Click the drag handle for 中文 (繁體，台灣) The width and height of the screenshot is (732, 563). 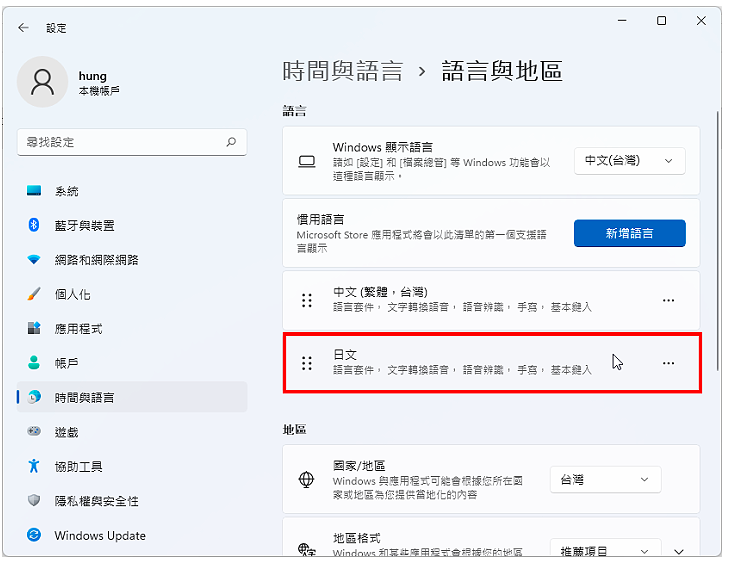(307, 300)
